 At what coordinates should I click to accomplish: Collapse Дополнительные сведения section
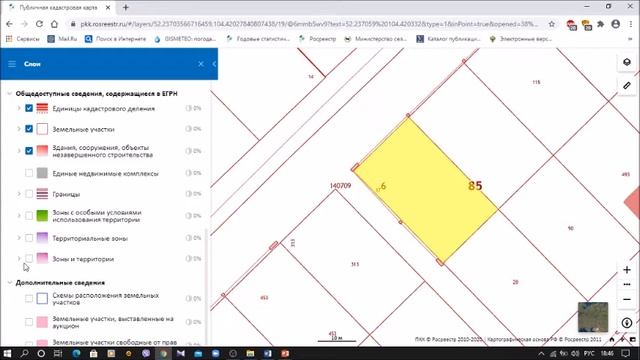[x=9, y=282]
